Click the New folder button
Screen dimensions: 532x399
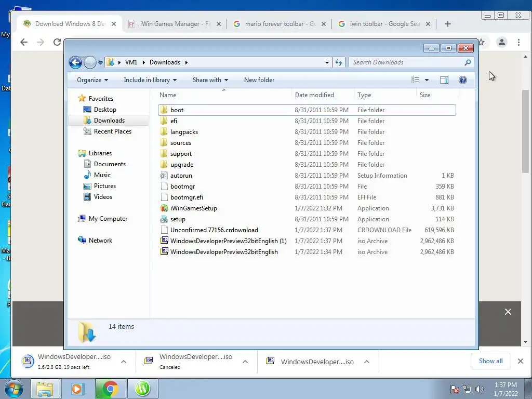259,80
